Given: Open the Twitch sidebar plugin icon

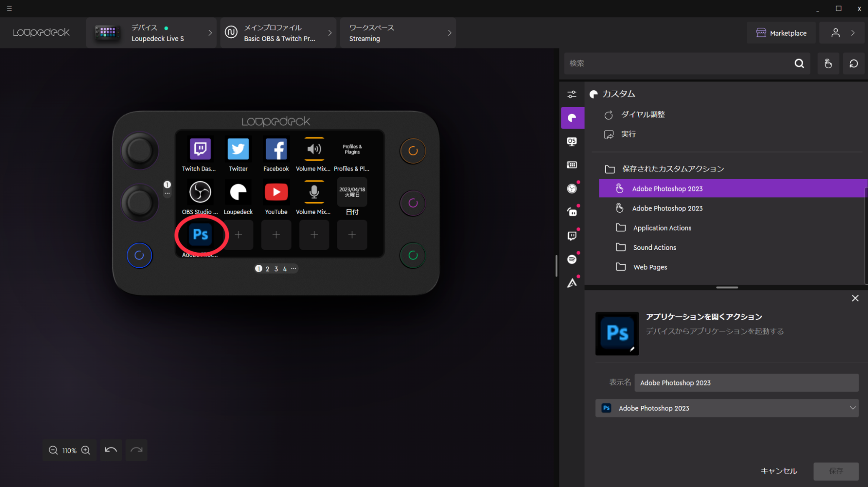Looking at the screenshot, I should click(x=572, y=236).
